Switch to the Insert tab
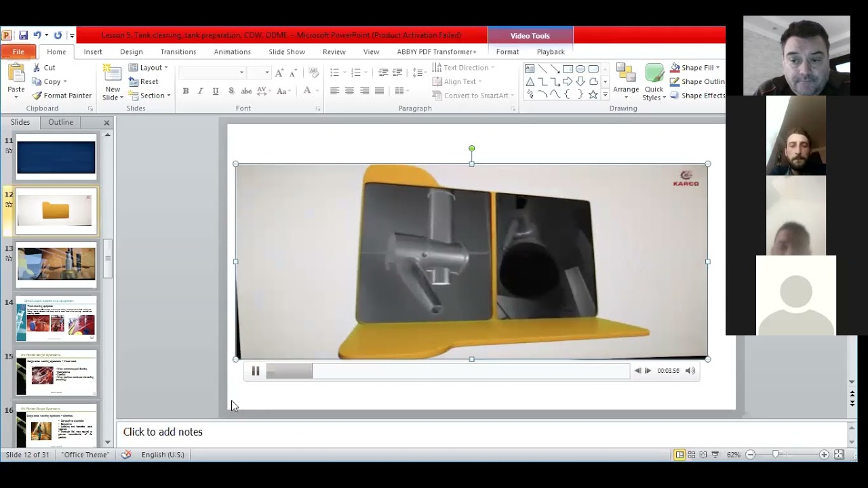This screenshot has height=488, width=868. pyautogui.click(x=93, y=52)
